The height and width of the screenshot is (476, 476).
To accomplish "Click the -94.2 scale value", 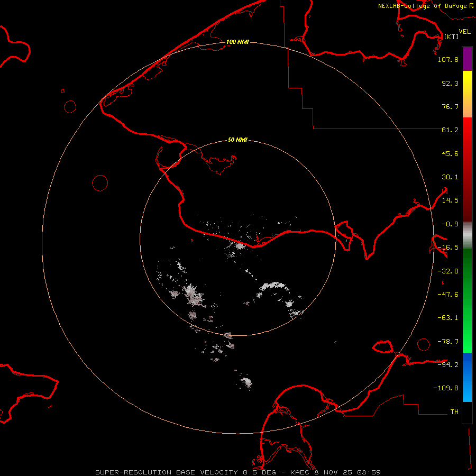I will tap(448, 365).
